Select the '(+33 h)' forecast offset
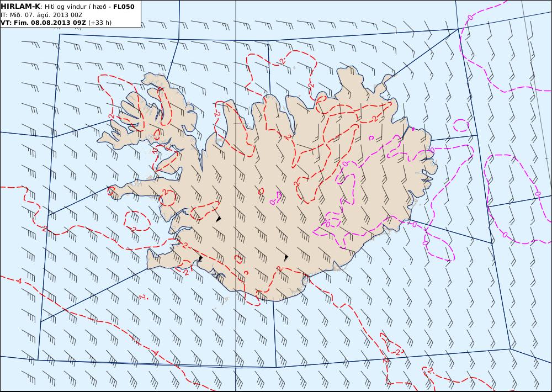Viewport: 552px width, 392px height. pyautogui.click(x=99, y=23)
